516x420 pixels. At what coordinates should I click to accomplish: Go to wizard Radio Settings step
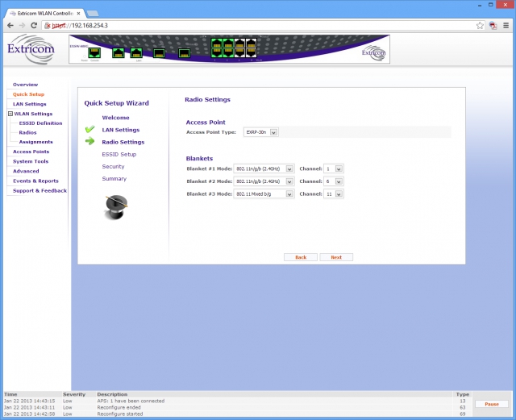(123, 142)
